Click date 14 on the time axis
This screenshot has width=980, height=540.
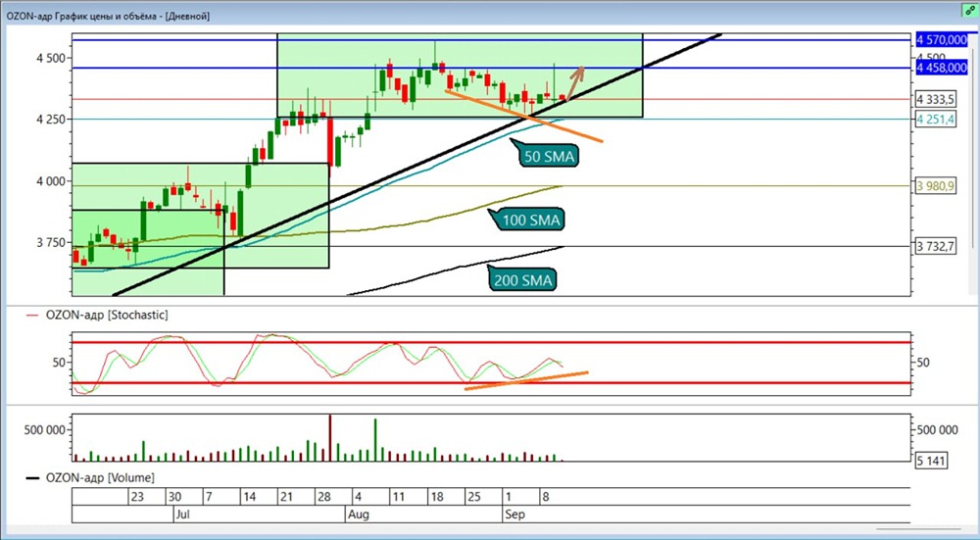(x=250, y=498)
